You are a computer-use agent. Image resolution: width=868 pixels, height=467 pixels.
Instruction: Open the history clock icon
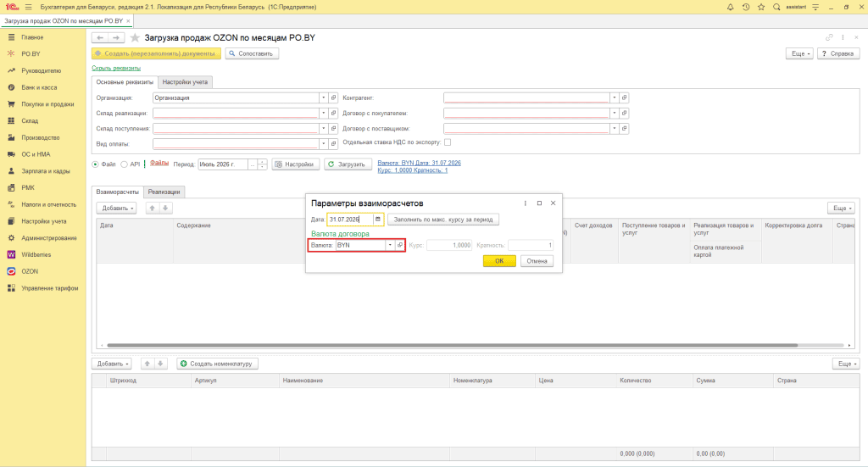pos(746,7)
